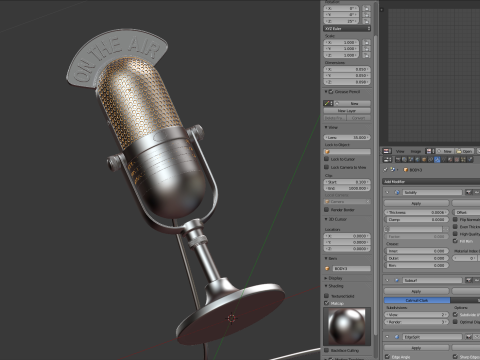Enable the Textured Solid checkbox
The height and width of the screenshot is (360, 480).
coord(327,296)
